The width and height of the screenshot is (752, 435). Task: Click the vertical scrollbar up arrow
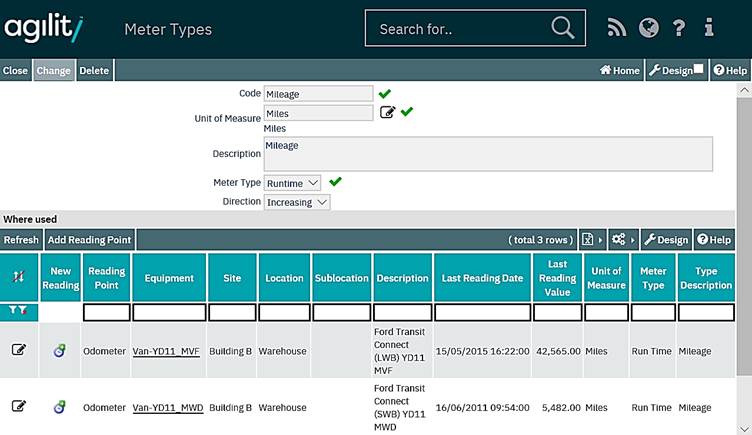click(x=744, y=91)
